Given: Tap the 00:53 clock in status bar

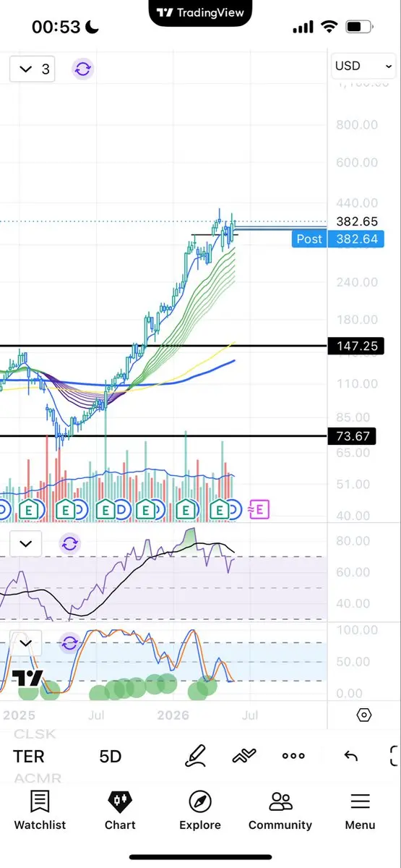Looking at the screenshot, I should [x=55, y=27].
